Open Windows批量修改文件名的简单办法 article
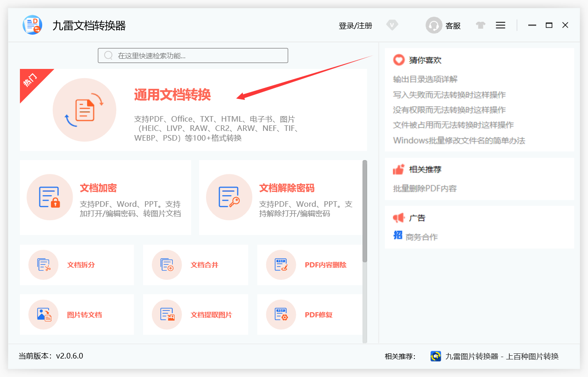This screenshot has height=377, width=588. [459, 140]
